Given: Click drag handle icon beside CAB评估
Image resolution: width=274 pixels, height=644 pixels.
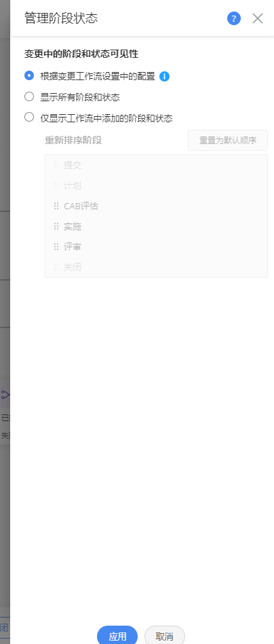Looking at the screenshot, I should pos(56,206).
